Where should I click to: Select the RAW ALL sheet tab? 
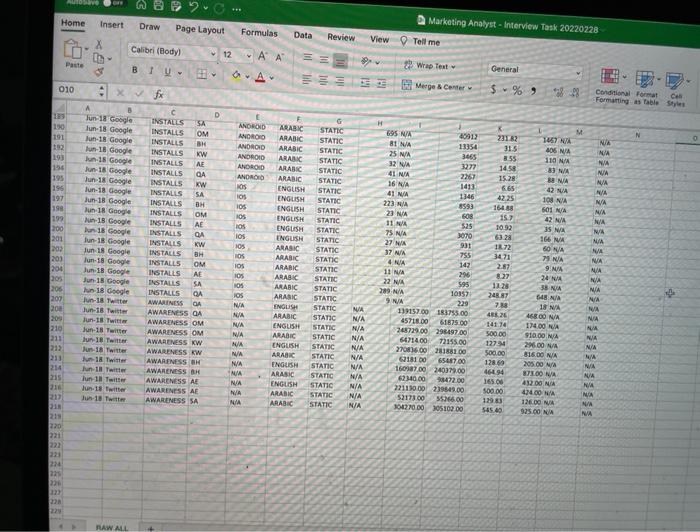point(112,528)
